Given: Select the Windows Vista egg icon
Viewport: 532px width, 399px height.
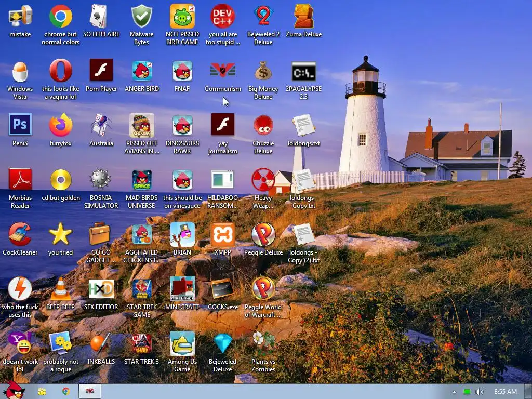Looking at the screenshot, I should [x=20, y=71].
